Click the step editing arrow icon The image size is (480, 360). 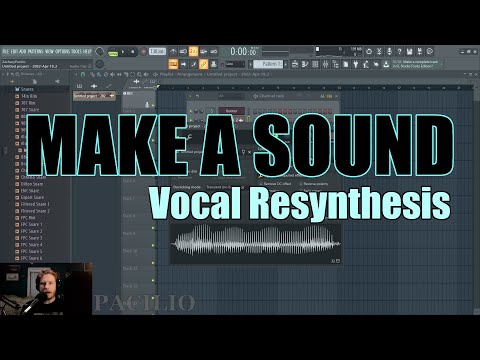(183, 64)
